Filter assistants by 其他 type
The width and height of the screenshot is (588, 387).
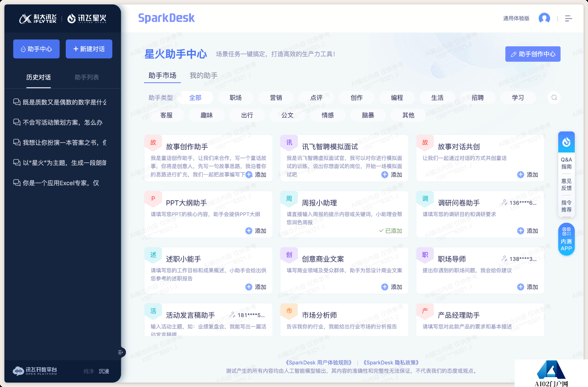coord(408,115)
